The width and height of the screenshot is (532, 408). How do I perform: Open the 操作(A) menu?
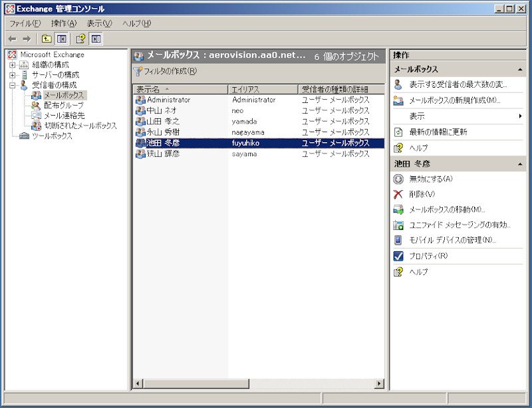tap(64, 23)
